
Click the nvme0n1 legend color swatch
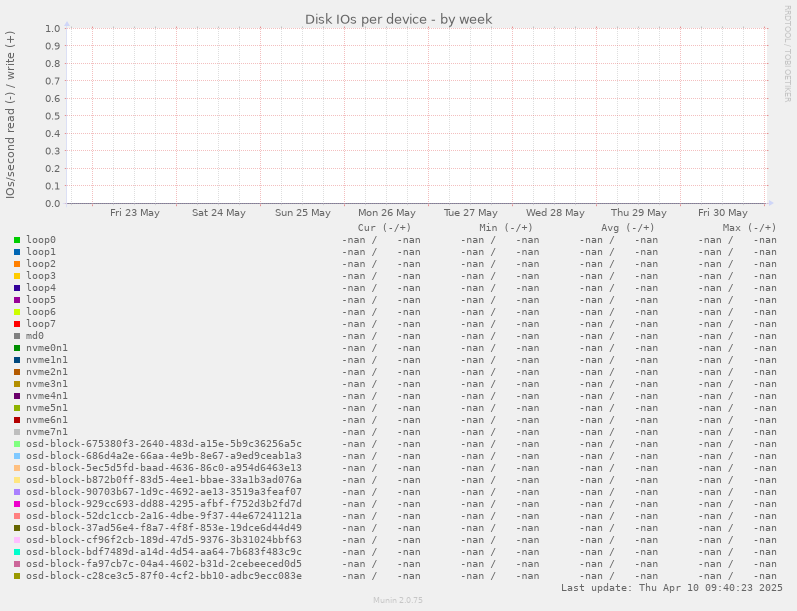(x=17, y=348)
